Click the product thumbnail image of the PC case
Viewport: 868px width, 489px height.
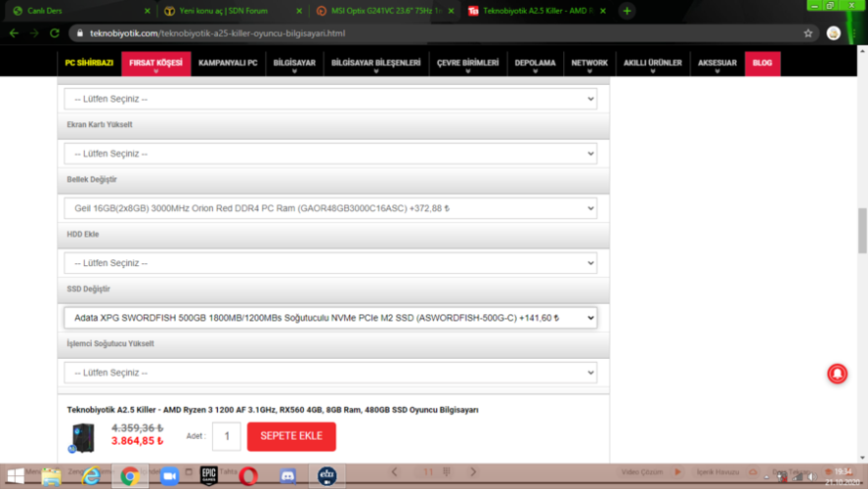(x=82, y=437)
